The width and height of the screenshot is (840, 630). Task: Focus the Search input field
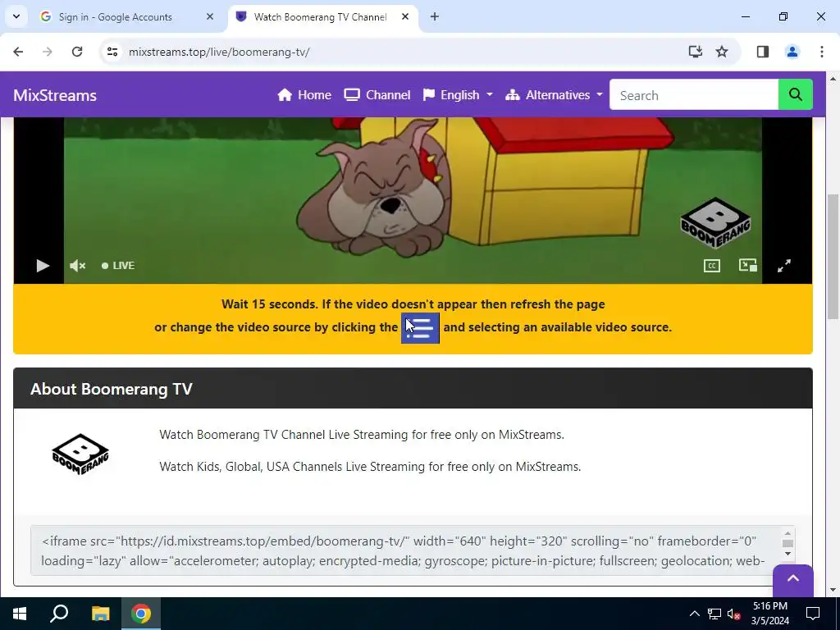694,95
